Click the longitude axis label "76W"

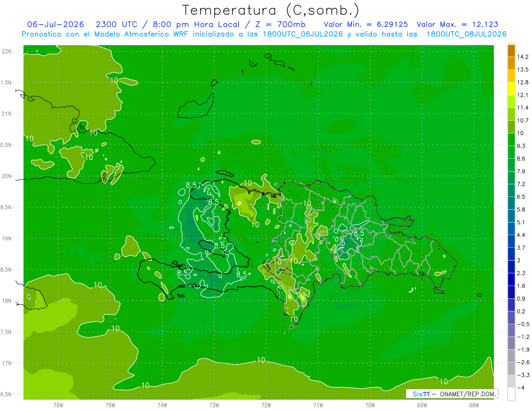(x=59, y=405)
